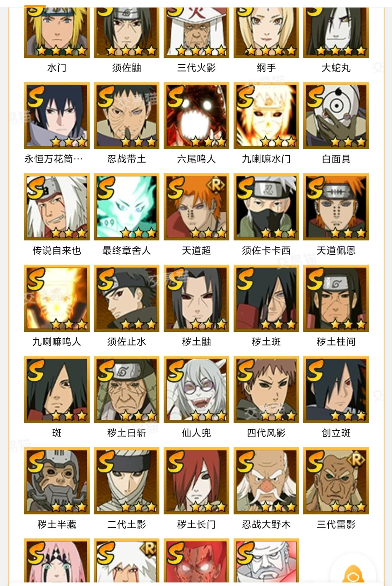The image size is (392, 586).
Task: Tap the orange cat mascot floating button
Action: [354, 575]
